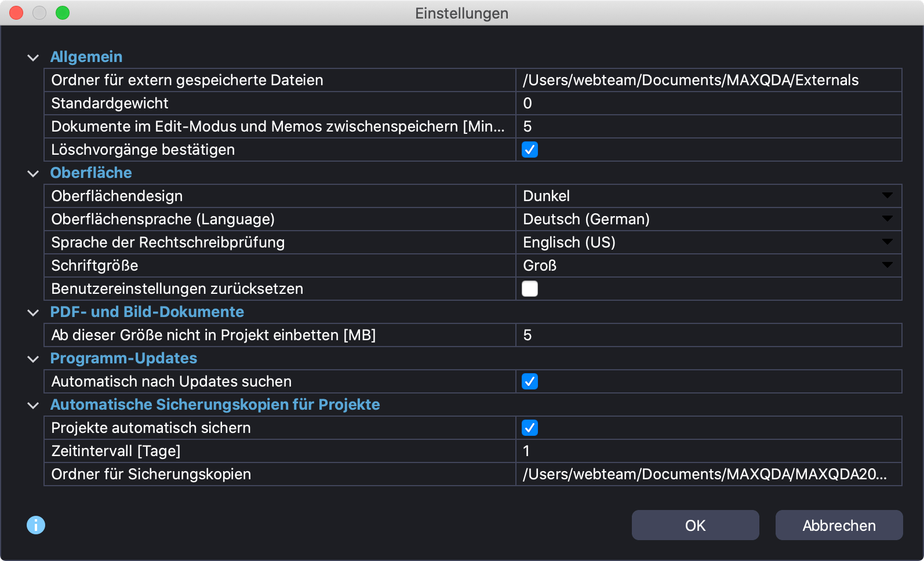Toggle Projekte automatisch sichern checkbox
The height and width of the screenshot is (561, 924).
pos(529,428)
